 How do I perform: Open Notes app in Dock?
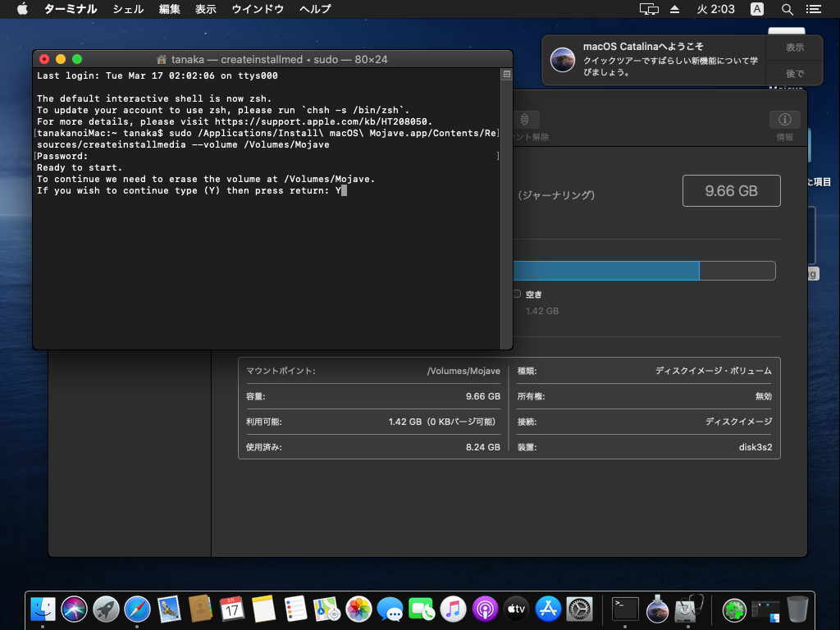click(x=263, y=609)
